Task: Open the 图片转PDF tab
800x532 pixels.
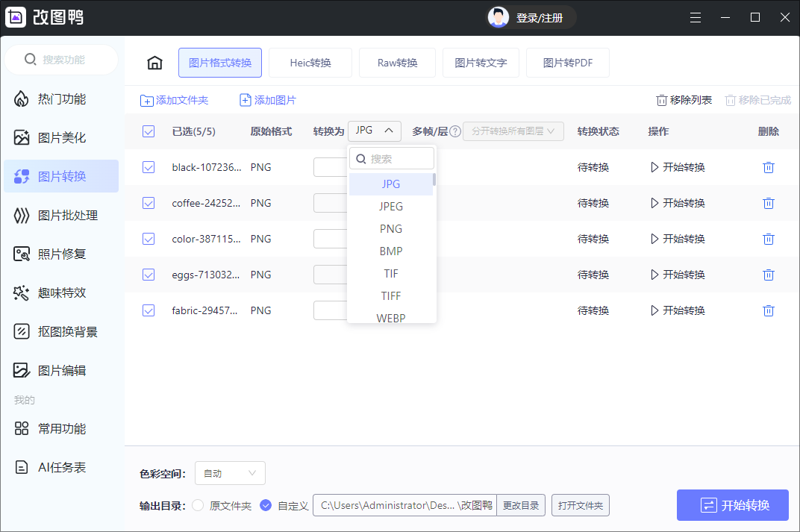Action: click(x=568, y=63)
